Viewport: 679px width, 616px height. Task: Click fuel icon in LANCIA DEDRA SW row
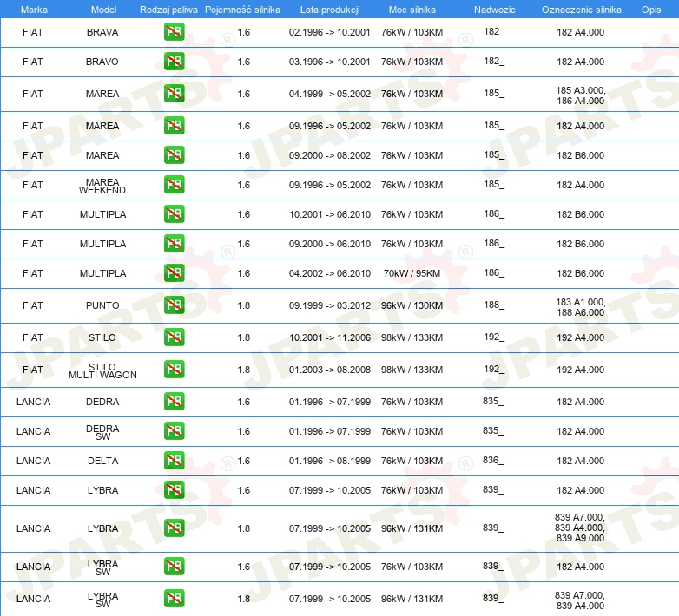[x=174, y=431]
